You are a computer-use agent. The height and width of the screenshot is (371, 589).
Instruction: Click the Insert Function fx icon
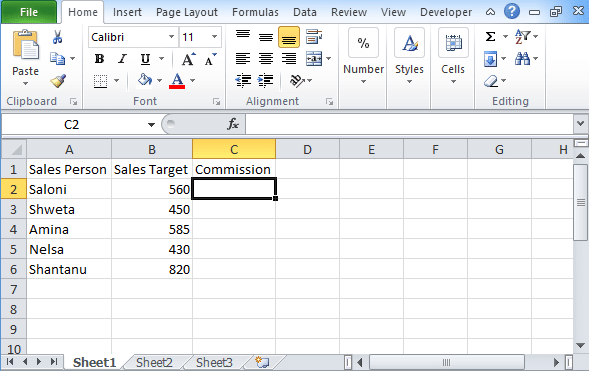click(x=233, y=124)
